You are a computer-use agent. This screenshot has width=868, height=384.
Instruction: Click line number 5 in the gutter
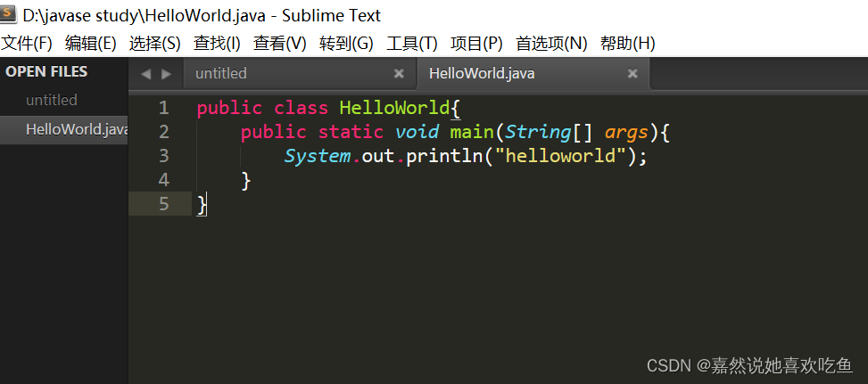pos(163,204)
